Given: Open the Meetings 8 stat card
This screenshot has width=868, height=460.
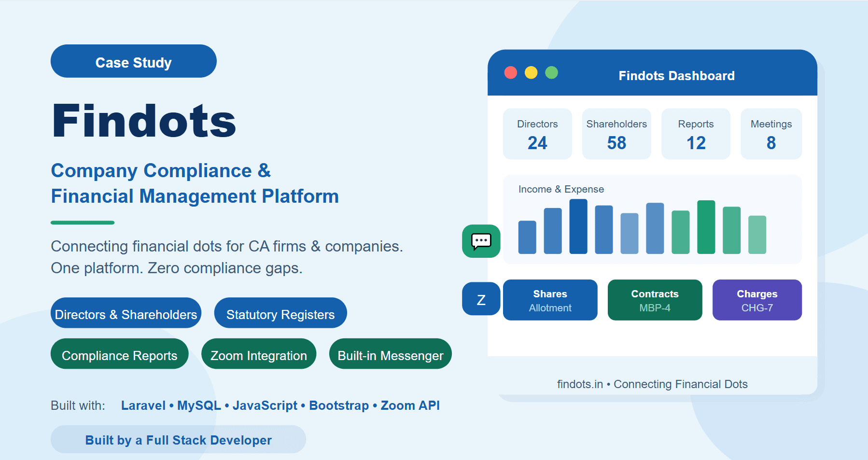Looking at the screenshot, I should click(x=771, y=134).
